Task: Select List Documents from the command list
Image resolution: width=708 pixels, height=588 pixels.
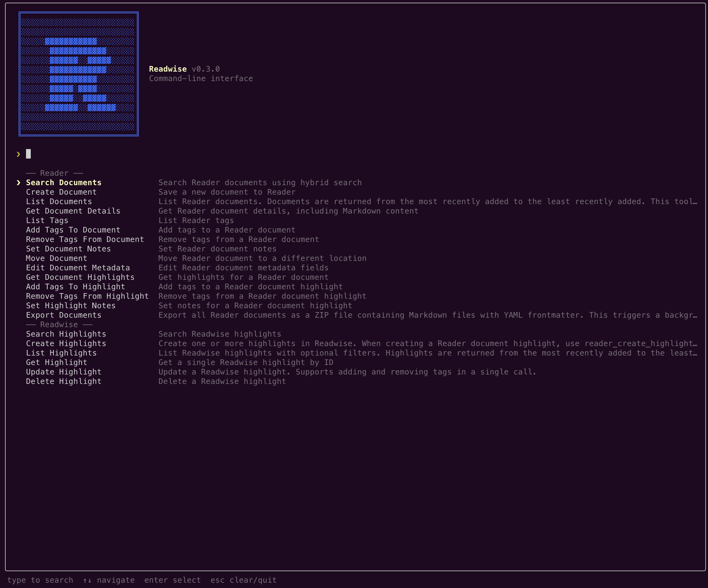Action: (59, 201)
